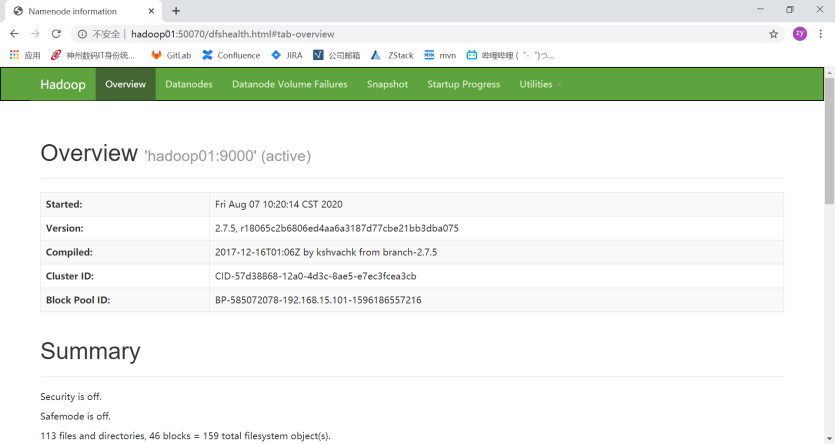Click the Summary heading
The width and height of the screenshot is (836, 444).
(90, 351)
